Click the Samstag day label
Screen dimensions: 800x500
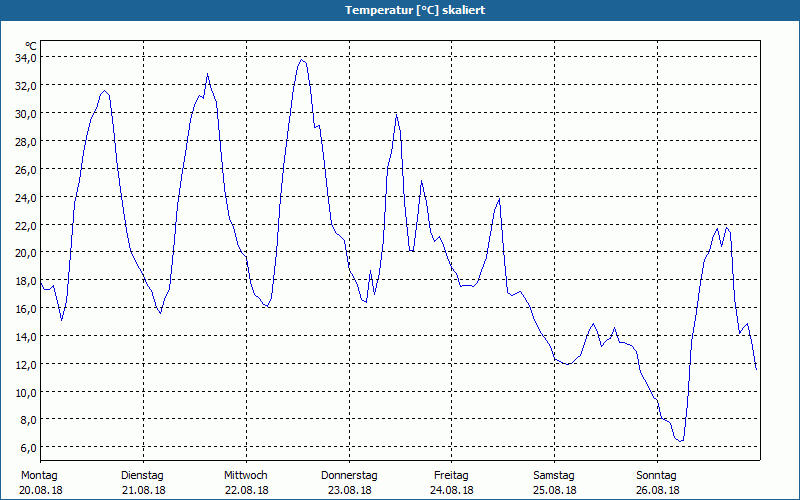point(554,476)
